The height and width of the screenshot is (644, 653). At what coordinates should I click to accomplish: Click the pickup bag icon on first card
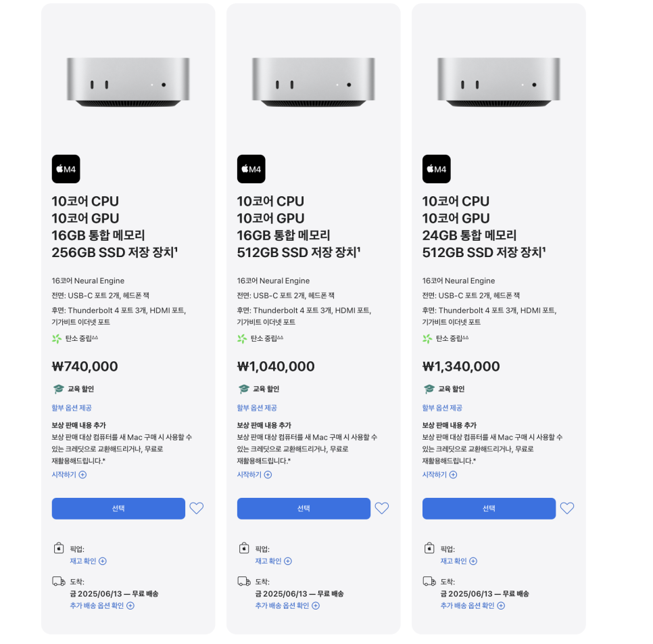pyautogui.click(x=59, y=548)
